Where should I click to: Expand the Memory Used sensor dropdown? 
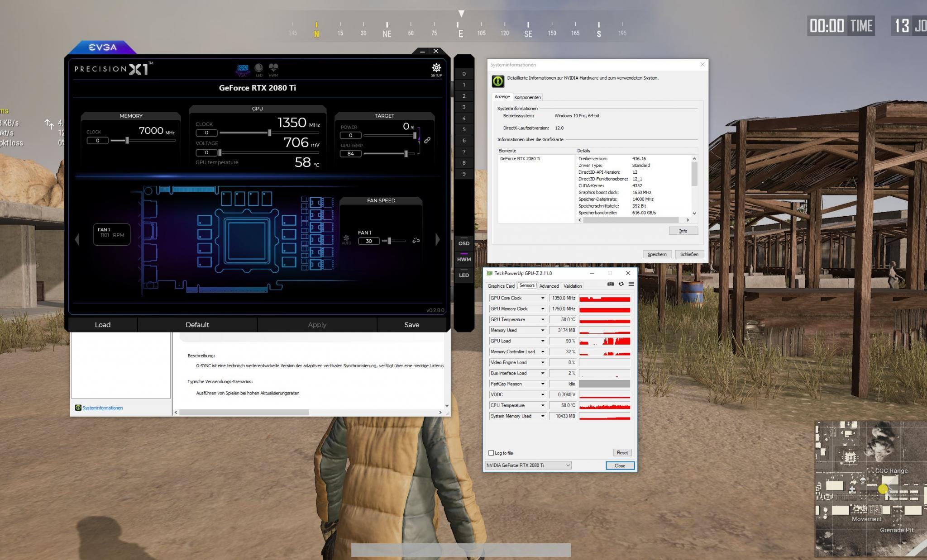[x=543, y=330]
